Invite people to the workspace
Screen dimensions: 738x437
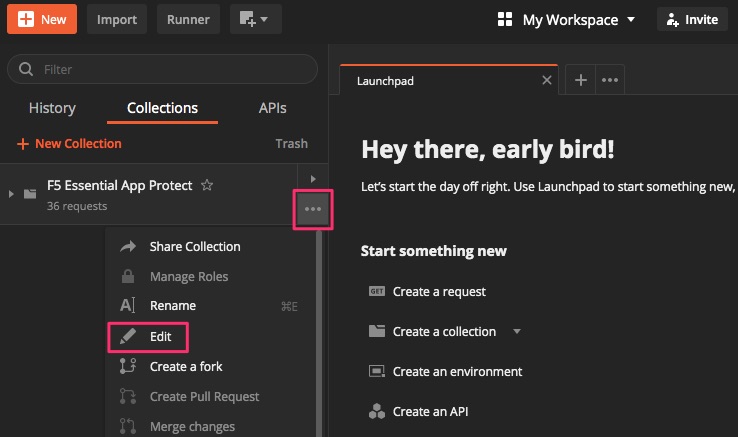(x=692, y=19)
